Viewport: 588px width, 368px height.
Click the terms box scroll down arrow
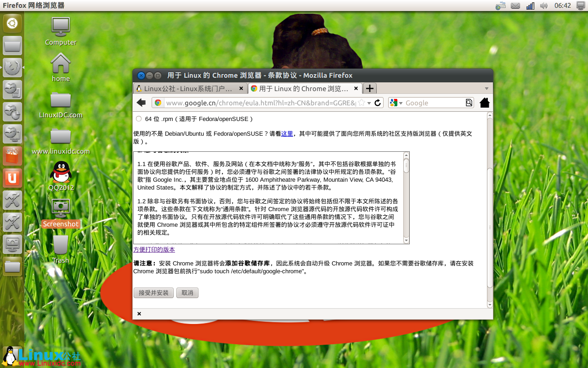[x=406, y=240]
